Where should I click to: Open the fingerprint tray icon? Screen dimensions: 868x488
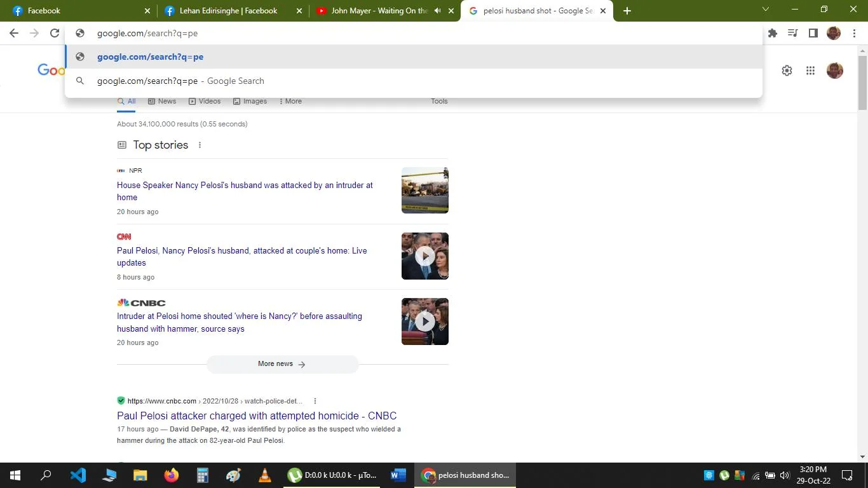709,475
